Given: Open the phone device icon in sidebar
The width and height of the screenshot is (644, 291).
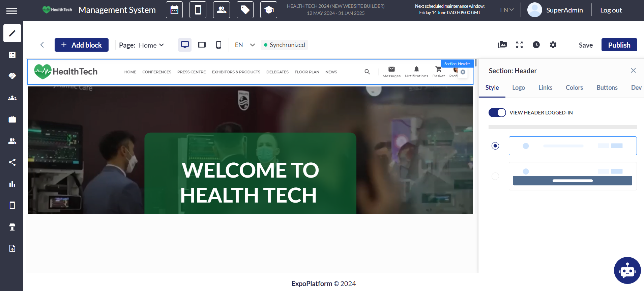Looking at the screenshot, I should pyautogui.click(x=12, y=206).
